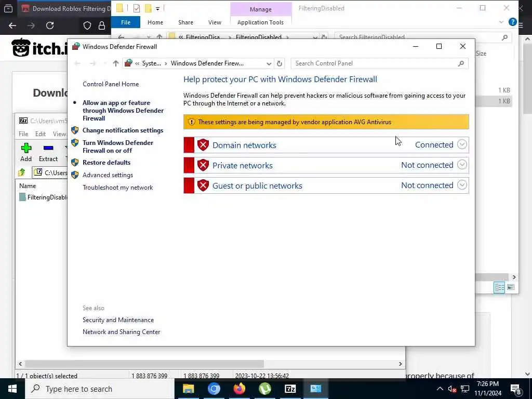
Task: Click Name column header in 7-Zip
Action: point(28,186)
